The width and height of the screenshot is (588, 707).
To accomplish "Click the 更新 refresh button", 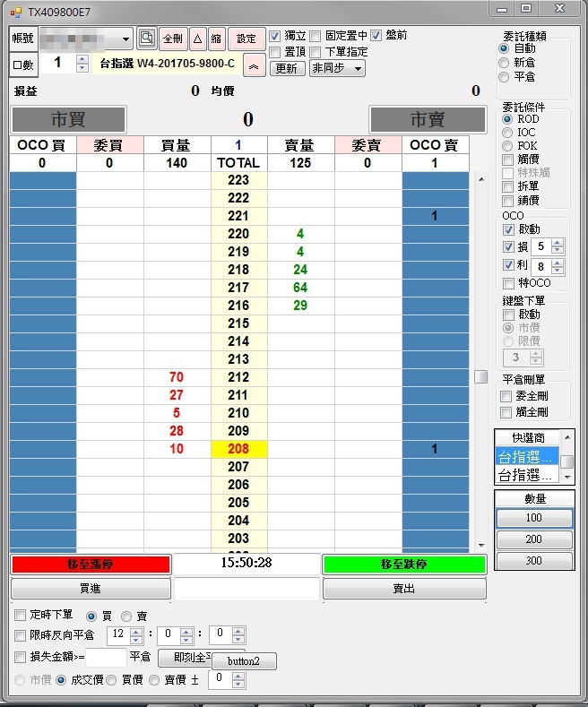I will pos(287,68).
